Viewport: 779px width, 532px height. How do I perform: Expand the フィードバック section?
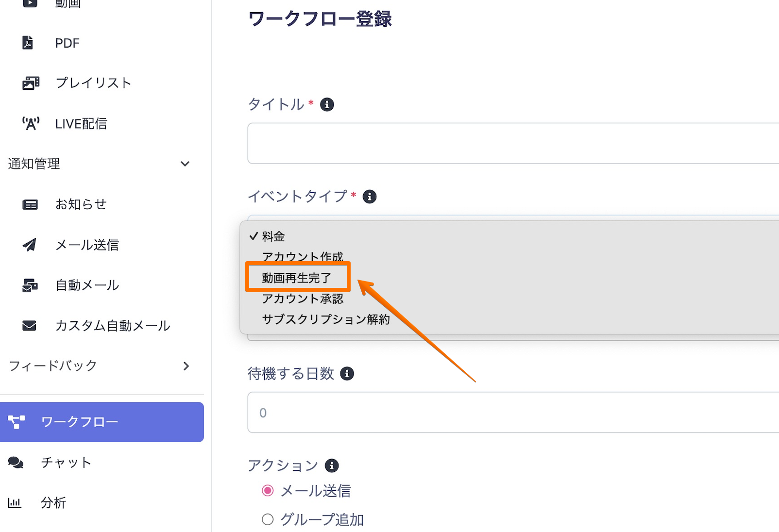[x=186, y=366]
